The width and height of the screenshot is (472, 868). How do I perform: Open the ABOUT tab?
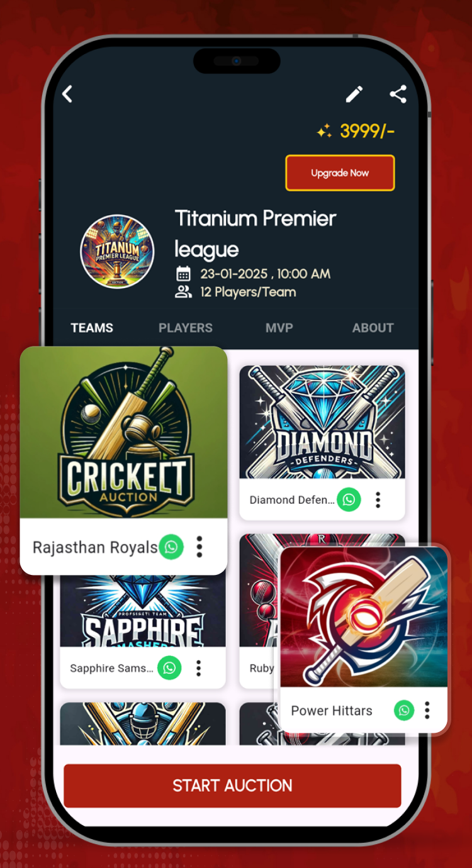coord(373,328)
